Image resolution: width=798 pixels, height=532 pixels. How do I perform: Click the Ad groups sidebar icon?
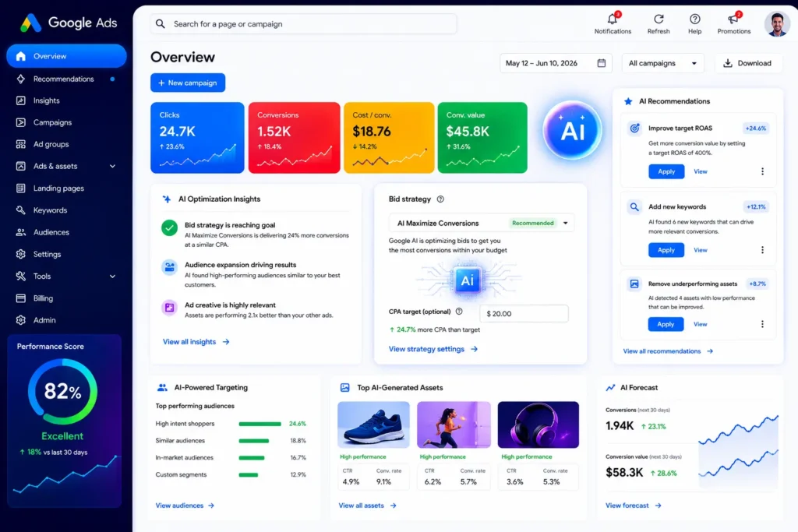click(21, 144)
